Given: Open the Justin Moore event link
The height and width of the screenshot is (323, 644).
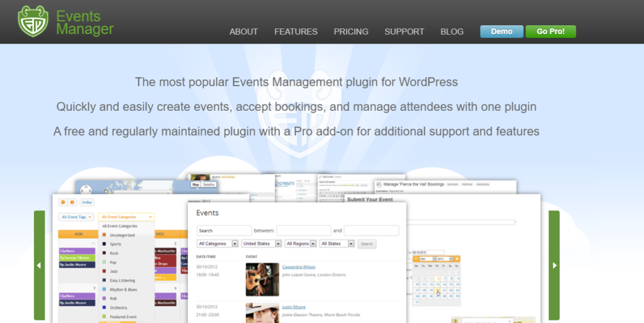Looking at the screenshot, I should tap(294, 307).
